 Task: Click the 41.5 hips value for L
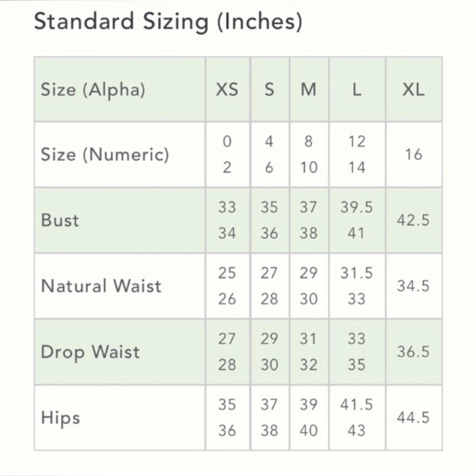click(357, 405)
